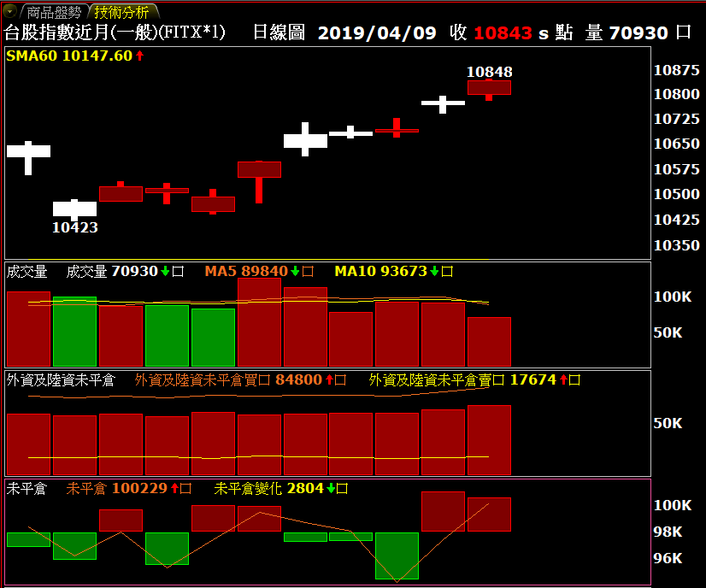Select the largest green open interest change bar
The height and width of the screenshot is (588, 706).
[397, 556]
